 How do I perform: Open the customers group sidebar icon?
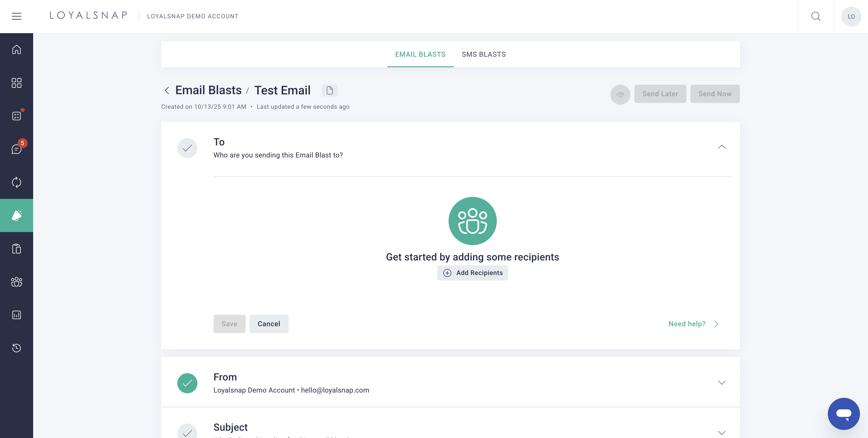[17, 282]
